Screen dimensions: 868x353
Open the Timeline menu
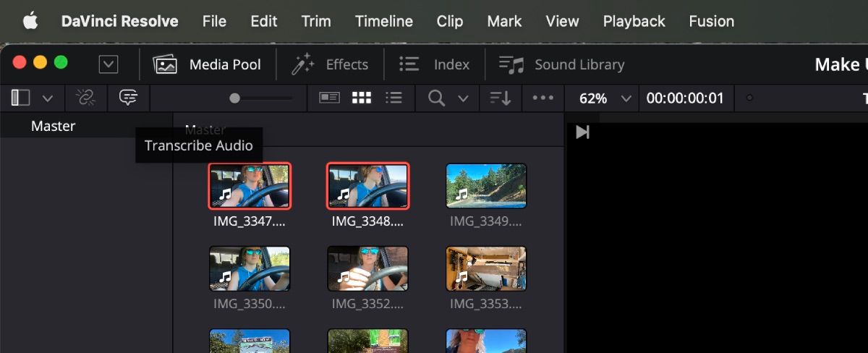tap(384, 21)
